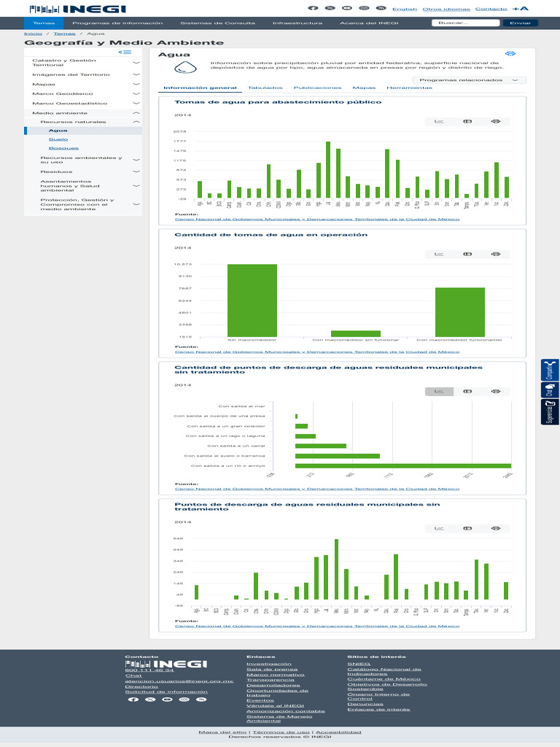
Task: Print the Agua page with blue printer icon
Action: pyautogui.click(x=510, y=54)
